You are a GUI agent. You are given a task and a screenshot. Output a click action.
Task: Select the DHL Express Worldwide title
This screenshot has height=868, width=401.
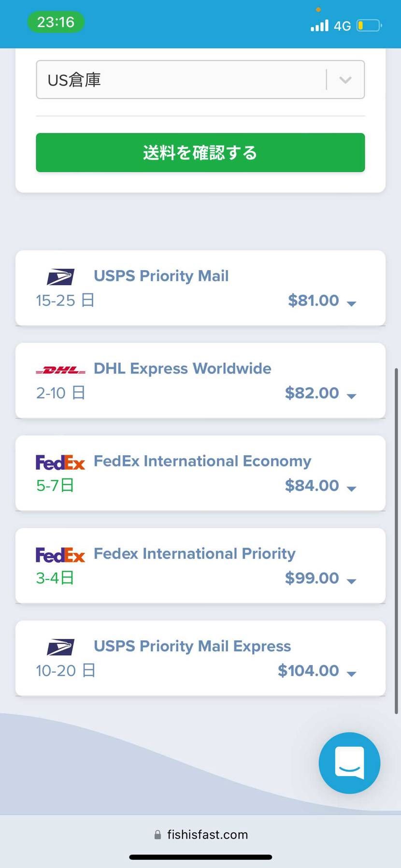[x=183, y=368]
